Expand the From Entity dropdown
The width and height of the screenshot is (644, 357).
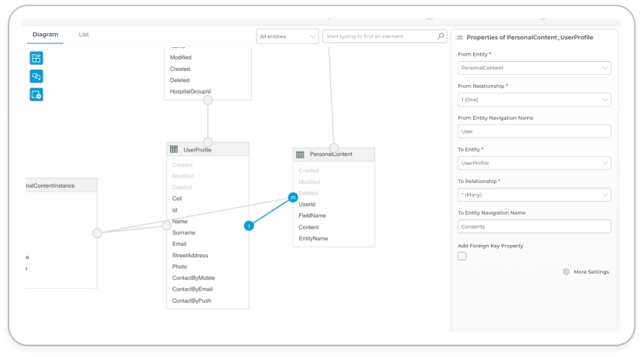click(x=534, y=68)
